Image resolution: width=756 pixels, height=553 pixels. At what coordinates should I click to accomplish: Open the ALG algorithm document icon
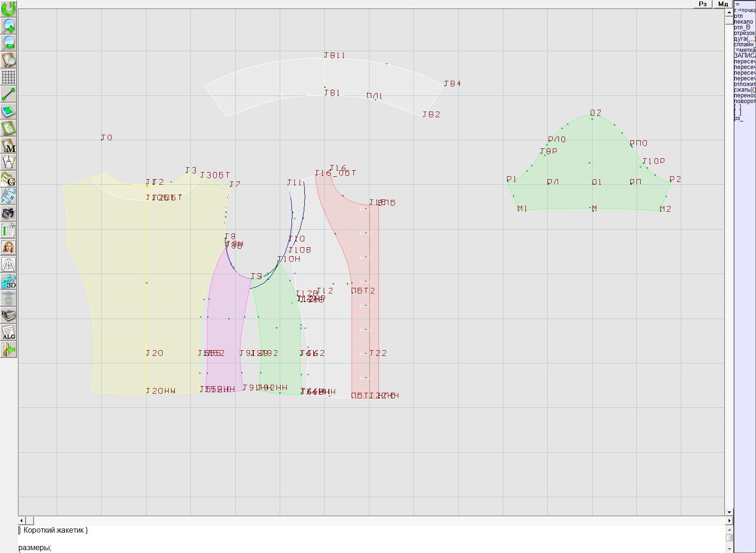9,332
